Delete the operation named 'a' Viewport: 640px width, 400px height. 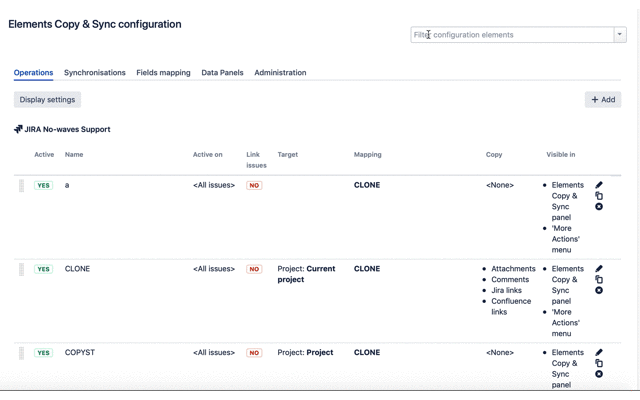coord(599,207)
